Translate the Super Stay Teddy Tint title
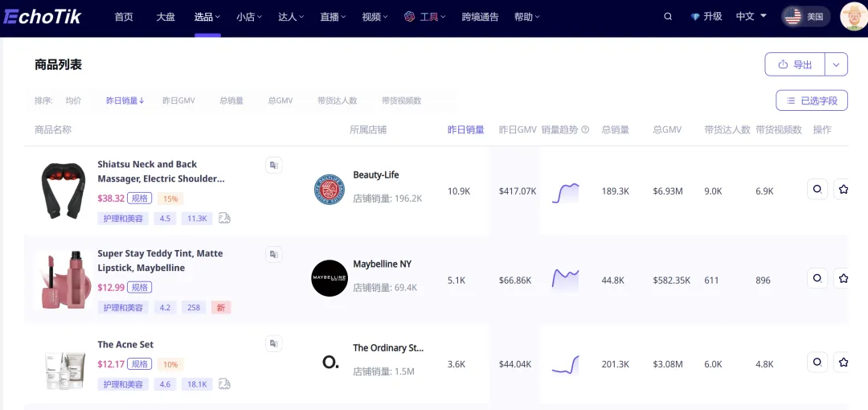The image size is (868, 410). [x=273, y=254]
